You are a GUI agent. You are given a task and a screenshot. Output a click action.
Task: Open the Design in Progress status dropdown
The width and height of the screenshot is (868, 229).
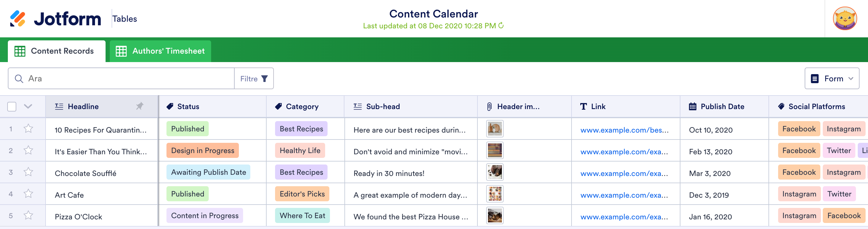(x=202, y=151)
